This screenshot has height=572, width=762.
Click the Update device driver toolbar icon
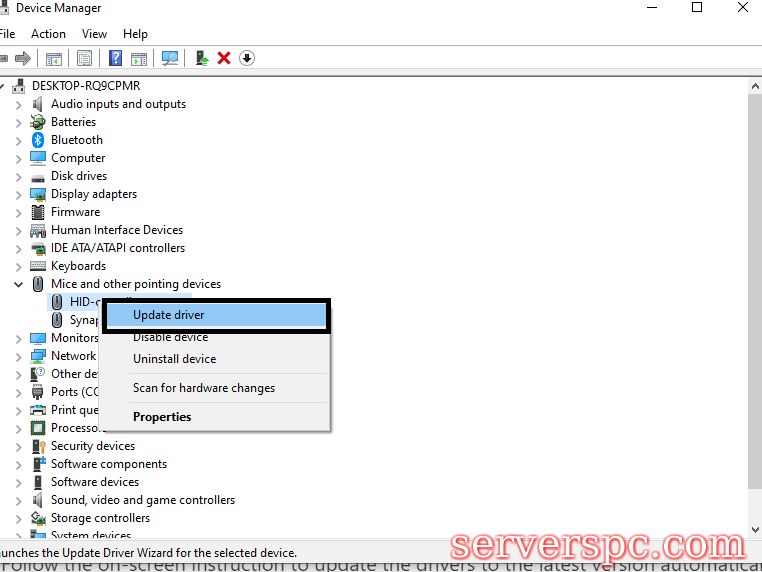coord(202,58)
